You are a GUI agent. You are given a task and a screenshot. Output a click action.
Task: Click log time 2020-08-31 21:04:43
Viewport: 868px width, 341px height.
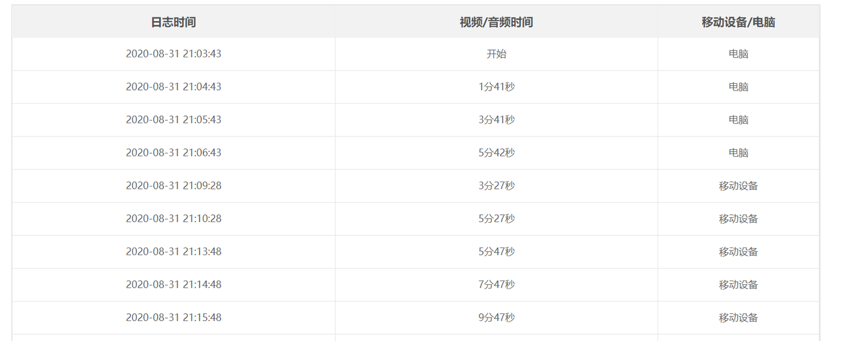point(174,87)
